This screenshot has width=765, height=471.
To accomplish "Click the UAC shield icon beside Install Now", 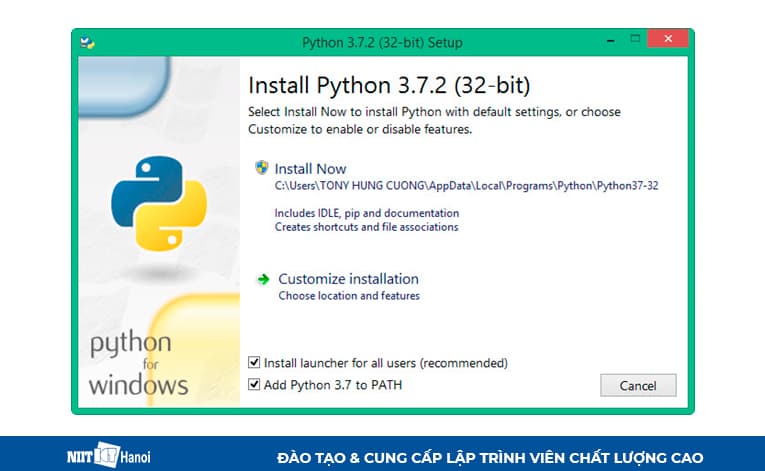I will [262, 167].
